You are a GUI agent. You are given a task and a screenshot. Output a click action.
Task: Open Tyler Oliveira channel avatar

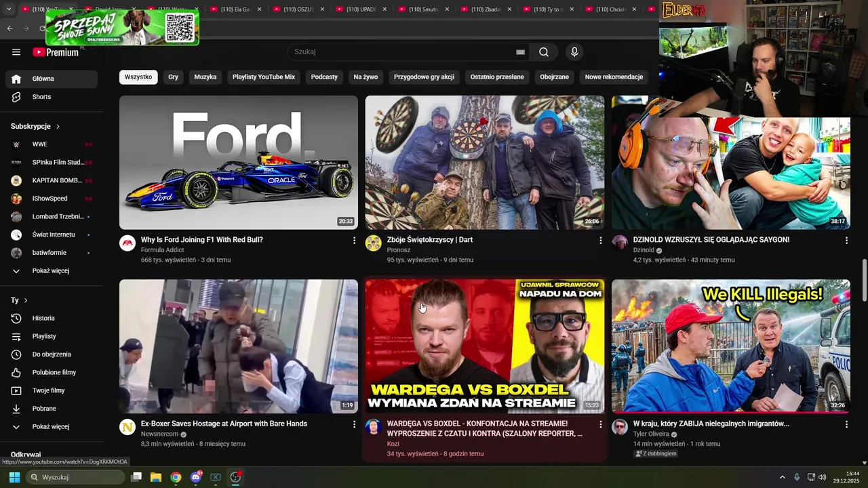click(x=620, y=427)
